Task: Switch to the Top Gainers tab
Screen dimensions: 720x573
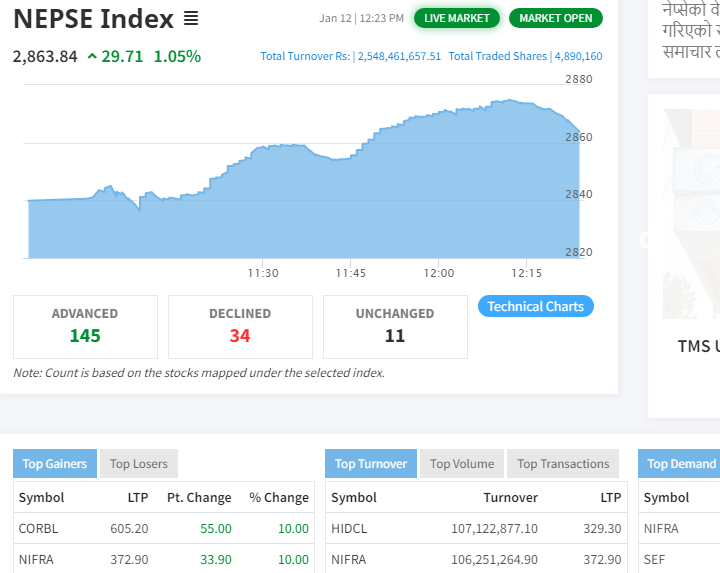Action: (55, 464)
